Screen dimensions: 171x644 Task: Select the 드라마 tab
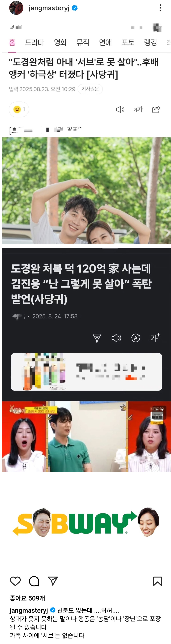(x=35, y=42)
